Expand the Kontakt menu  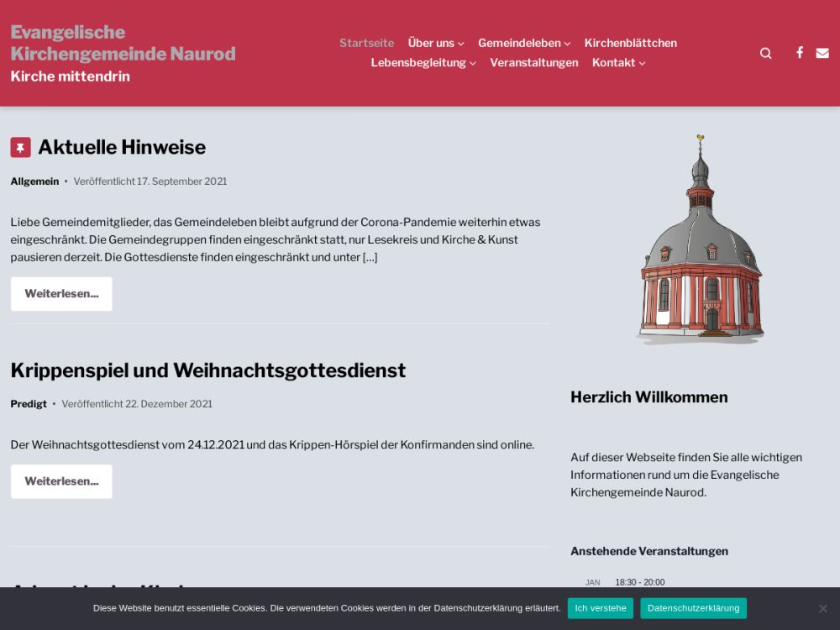tap(618, 62)
